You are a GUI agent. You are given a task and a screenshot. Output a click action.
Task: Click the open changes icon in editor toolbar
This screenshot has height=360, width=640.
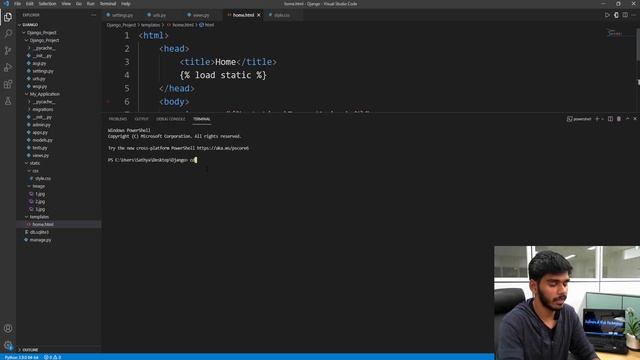[x=616, y=15]
